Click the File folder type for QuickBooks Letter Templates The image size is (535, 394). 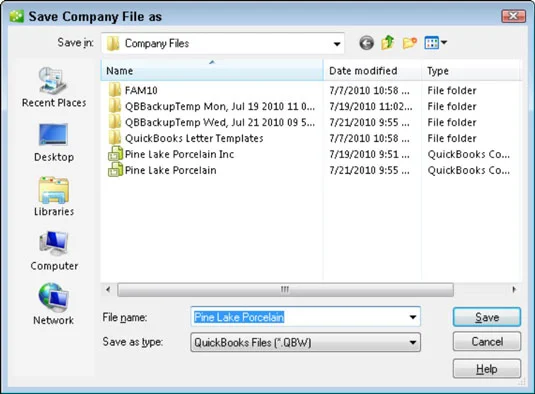coord(452,138)
